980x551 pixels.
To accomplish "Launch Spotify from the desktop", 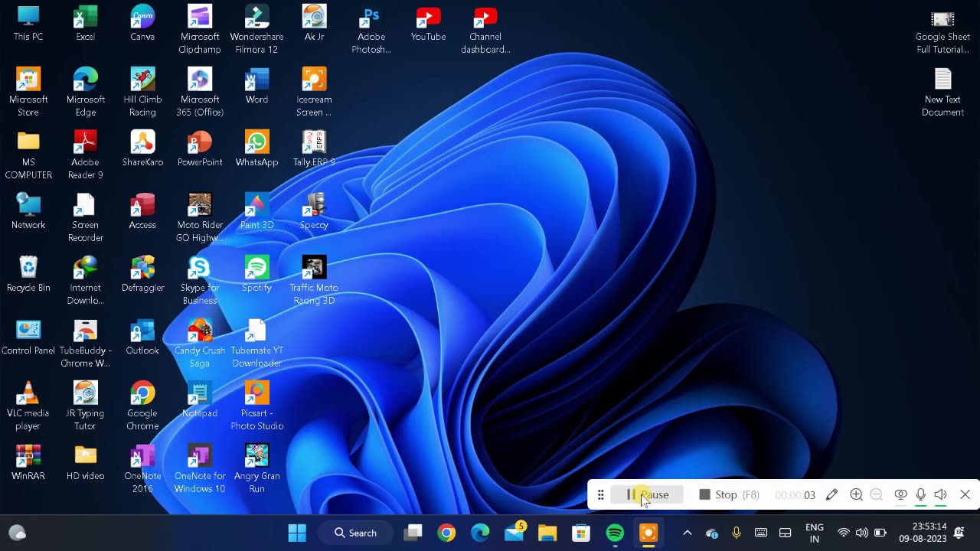I will (256, 275).
